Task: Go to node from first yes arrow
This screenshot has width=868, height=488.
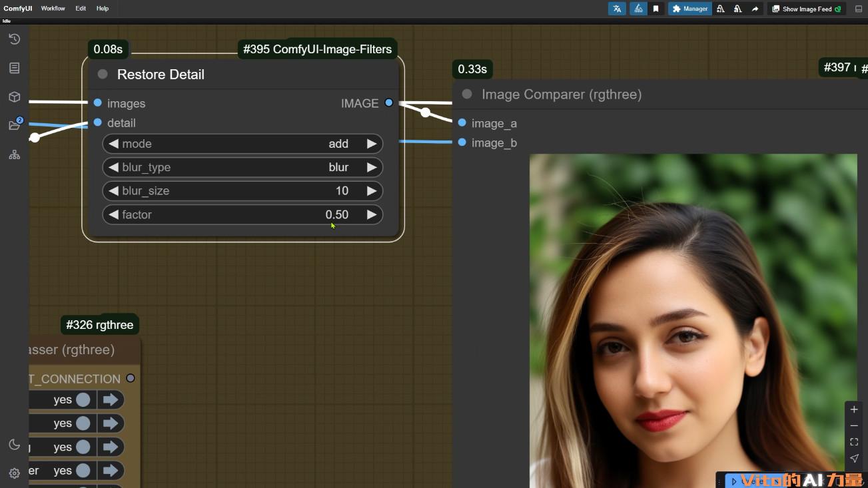Action: 111,399
